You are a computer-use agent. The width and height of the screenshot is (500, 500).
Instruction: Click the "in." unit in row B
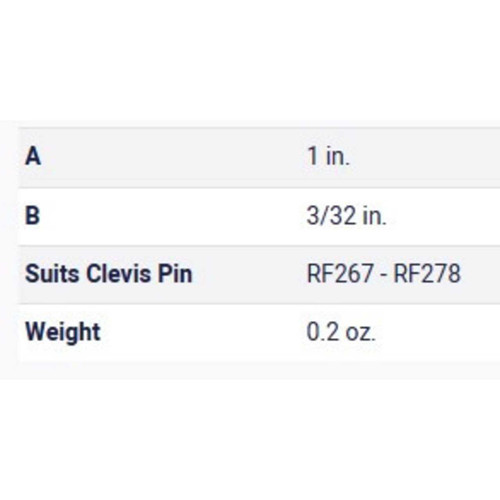click(x=375, y=216)
